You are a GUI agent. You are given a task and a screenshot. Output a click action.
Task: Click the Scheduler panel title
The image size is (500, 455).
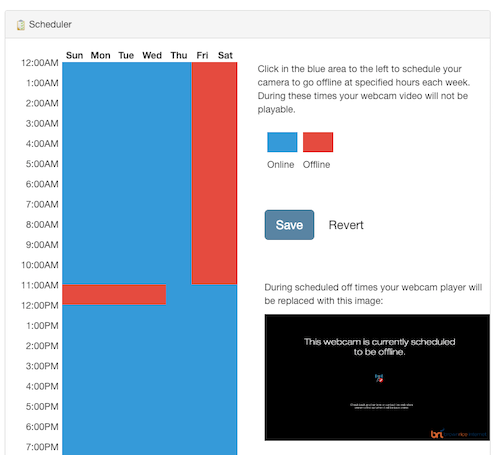click(x=50, y=24)
